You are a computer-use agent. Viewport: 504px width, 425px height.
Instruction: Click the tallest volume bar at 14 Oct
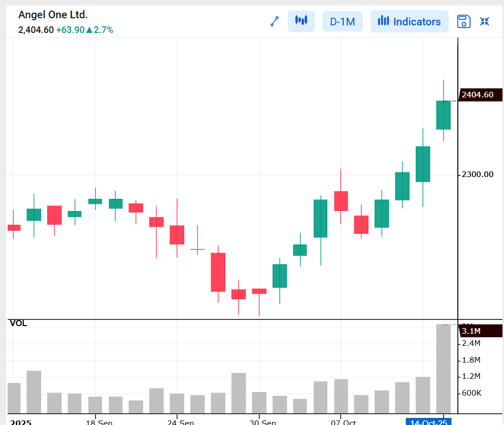click(443, 369)
